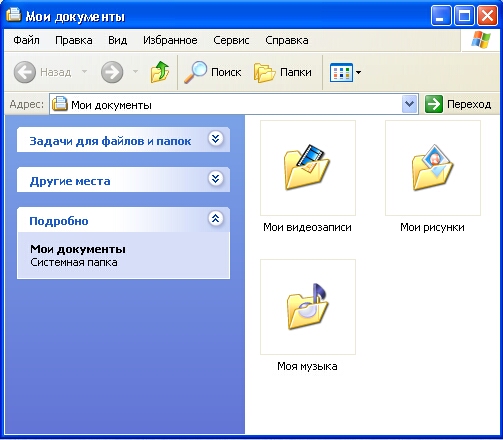The height and width of the screenshot is (440, 503).
Task: Open the Back history dropdown arrow
Action: point(84,71)
